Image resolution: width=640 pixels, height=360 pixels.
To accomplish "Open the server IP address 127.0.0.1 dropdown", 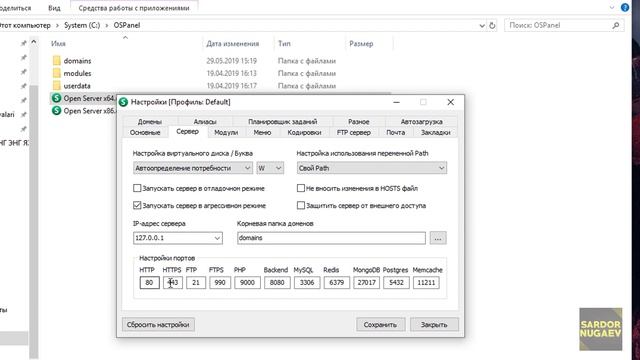I will [x=178, y=238].
